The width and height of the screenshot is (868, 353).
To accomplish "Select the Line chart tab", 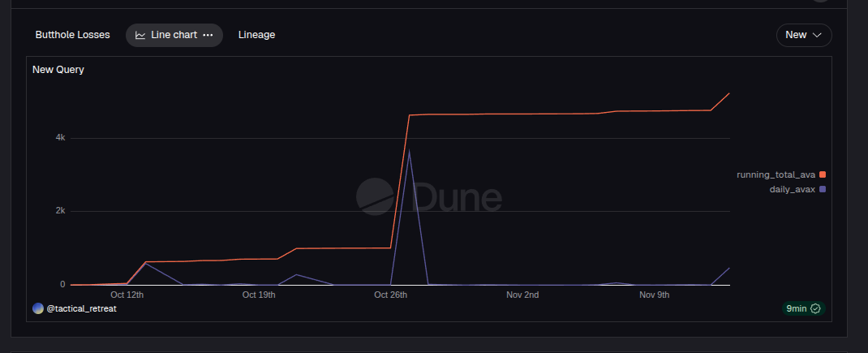I will pos(174,35).
